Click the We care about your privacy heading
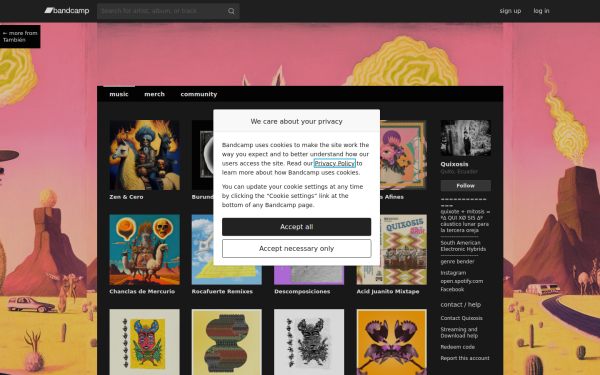 [297, 122]
